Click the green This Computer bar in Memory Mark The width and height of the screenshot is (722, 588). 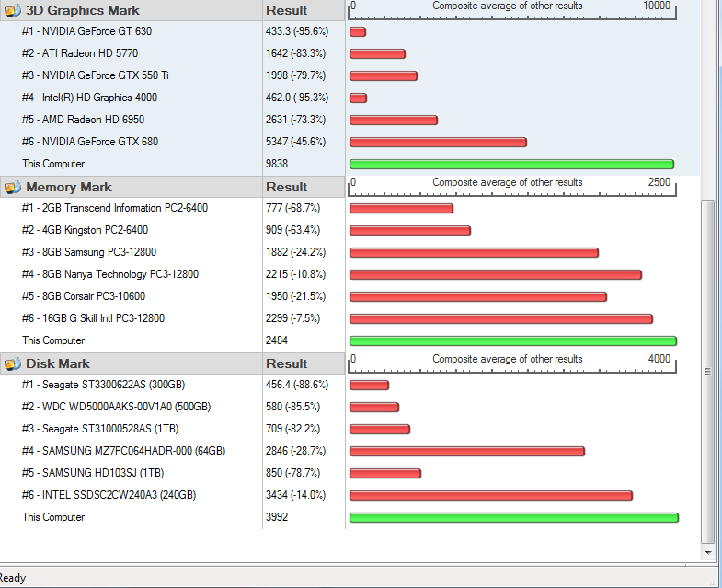coord(512,341)
